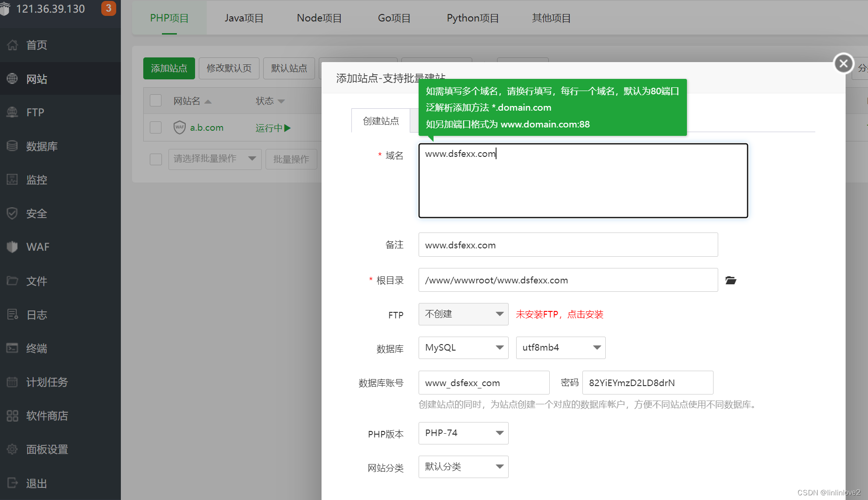
Task: Click the 批量操作 button
Action: pyautogui.click(x=291, y=159)
